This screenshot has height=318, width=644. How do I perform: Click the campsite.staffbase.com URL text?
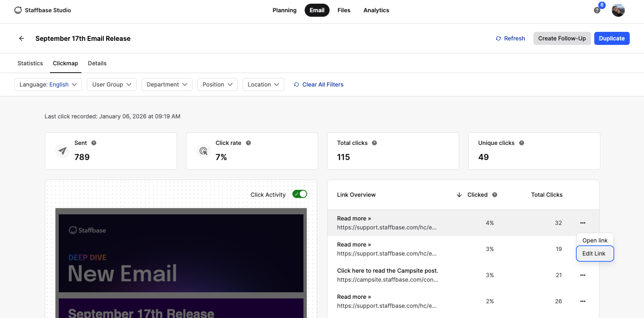[x=387, y=280]
